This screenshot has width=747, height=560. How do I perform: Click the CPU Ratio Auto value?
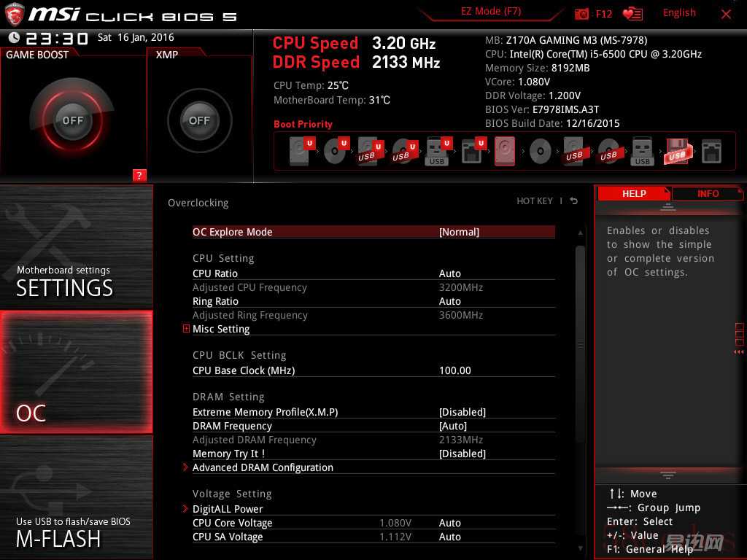[x=449, y=273]
